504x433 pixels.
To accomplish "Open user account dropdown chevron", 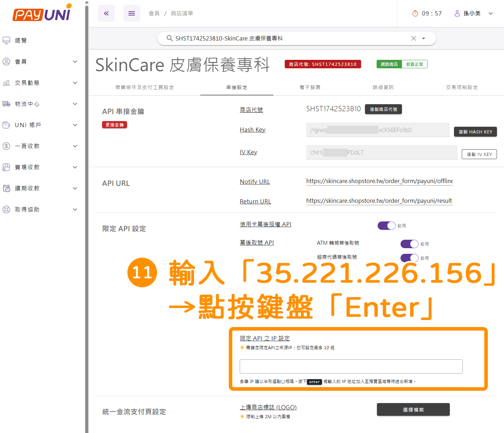I will point(491,13).
